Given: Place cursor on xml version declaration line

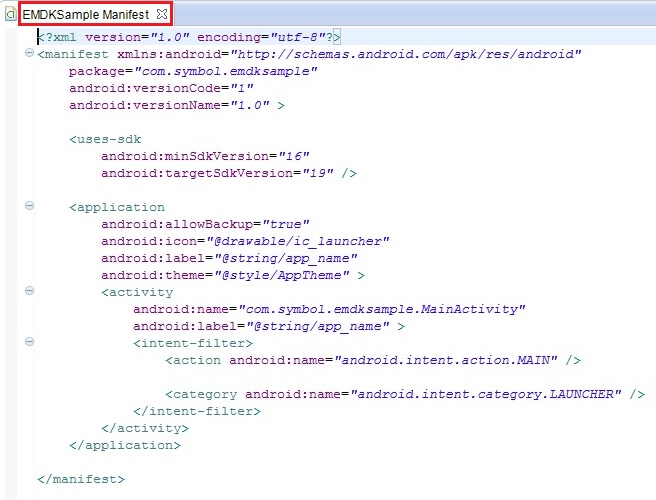Looking at the screenshot, I should (189, 37).
